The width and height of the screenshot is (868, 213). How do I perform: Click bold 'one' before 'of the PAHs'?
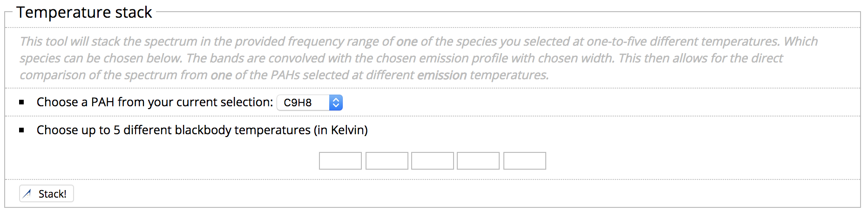(221, 75)
